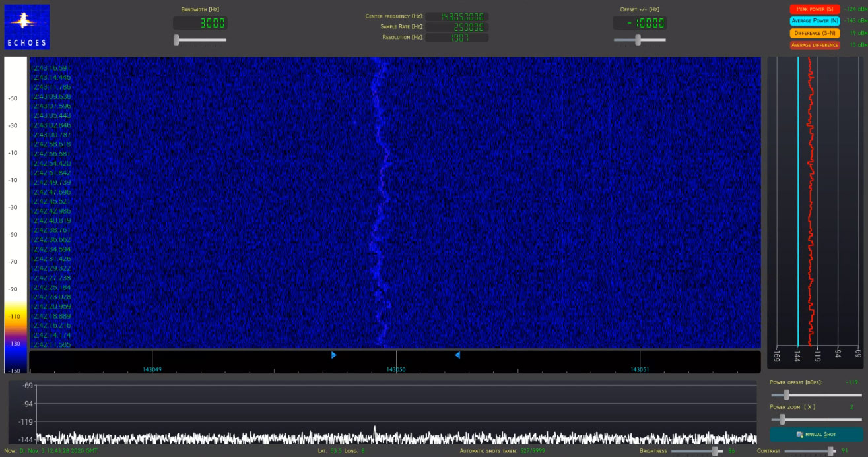Click the 143049 frequency tick label

tap(152, 369)
